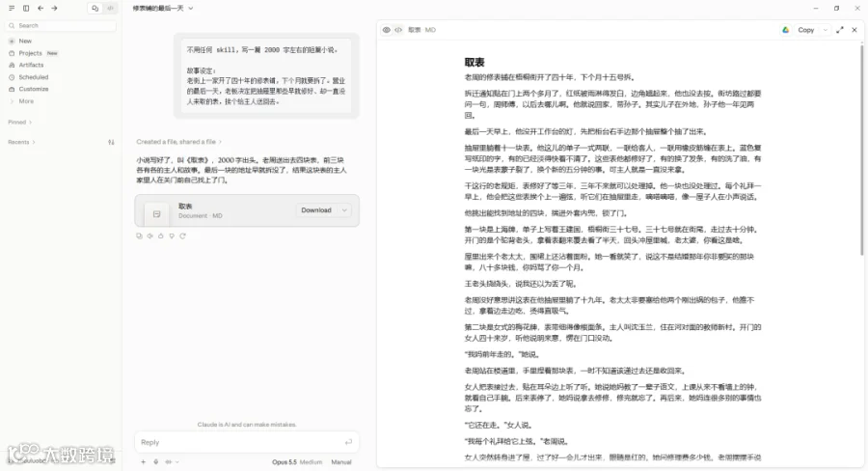Give thumbs up feedback
Screen dimensions: 868x471
coord(160,236)
